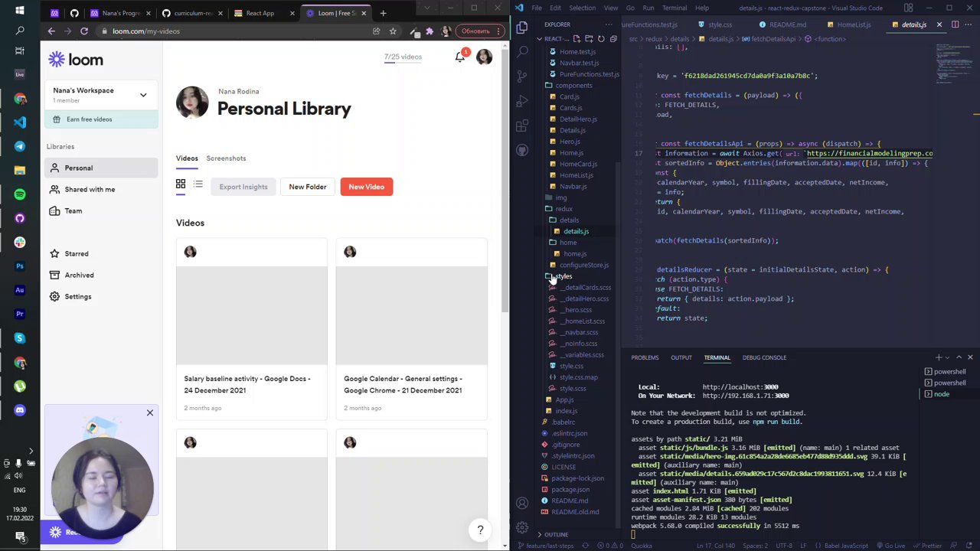Open package.json in VS Code Explorer
The image size is (980, 551).
pyautogui.click(x=570, y=490)
